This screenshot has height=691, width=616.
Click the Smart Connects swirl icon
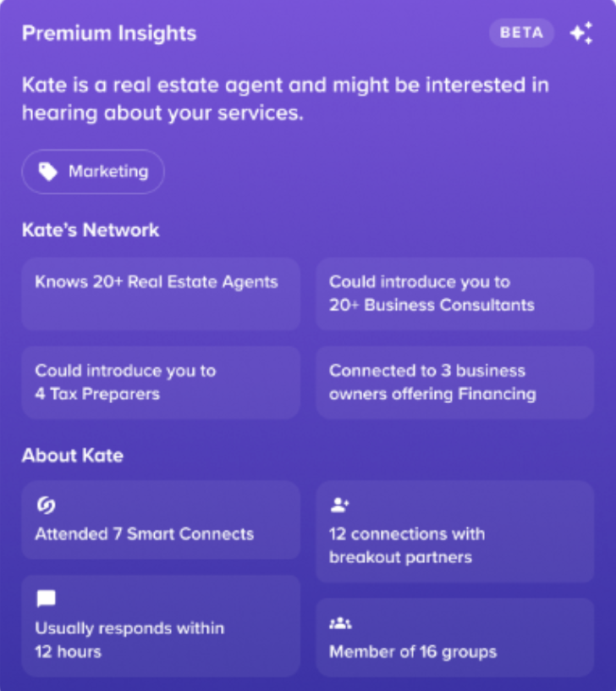(x=46, y=506)
